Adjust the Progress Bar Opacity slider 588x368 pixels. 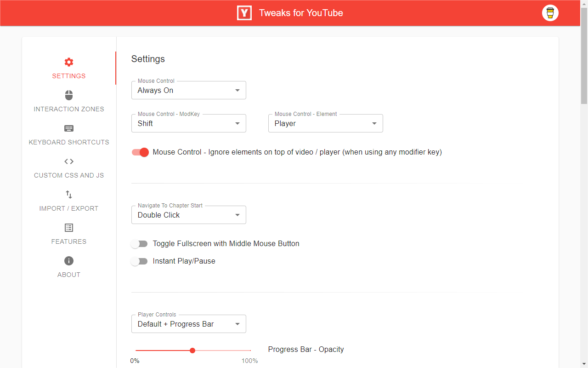coord(192,350)
